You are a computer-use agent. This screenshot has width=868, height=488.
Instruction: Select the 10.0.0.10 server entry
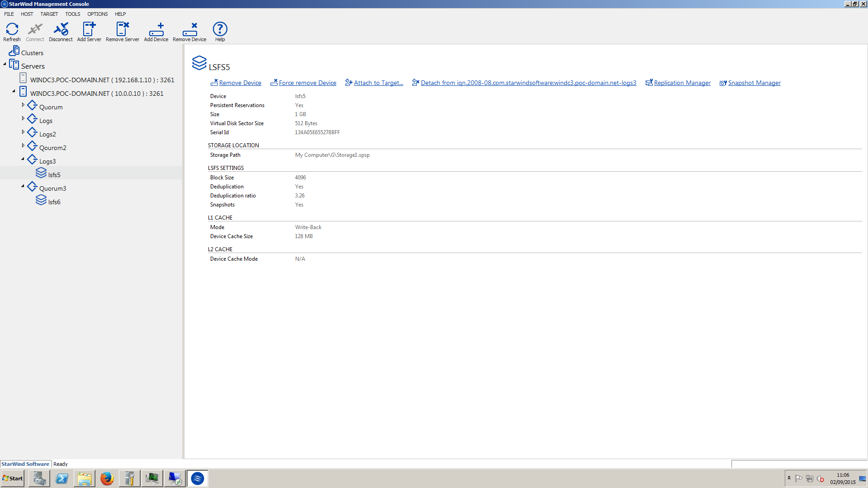(97, 94)
